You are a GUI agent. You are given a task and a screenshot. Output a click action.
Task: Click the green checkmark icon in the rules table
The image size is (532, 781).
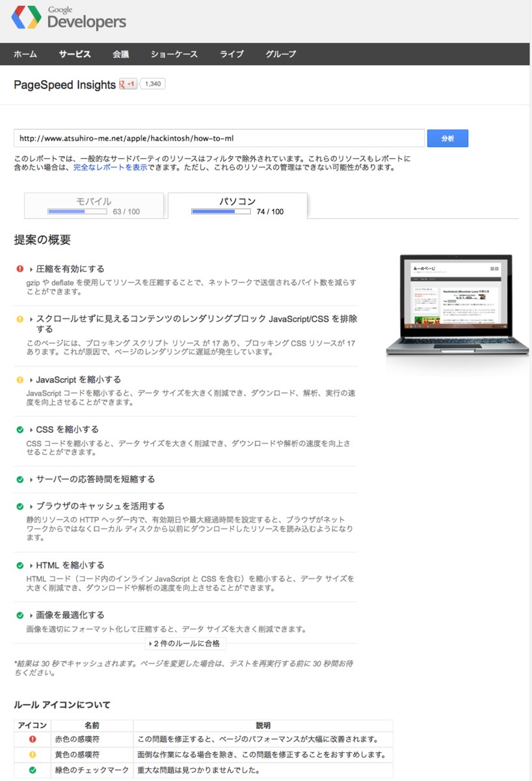click(31, 769)
